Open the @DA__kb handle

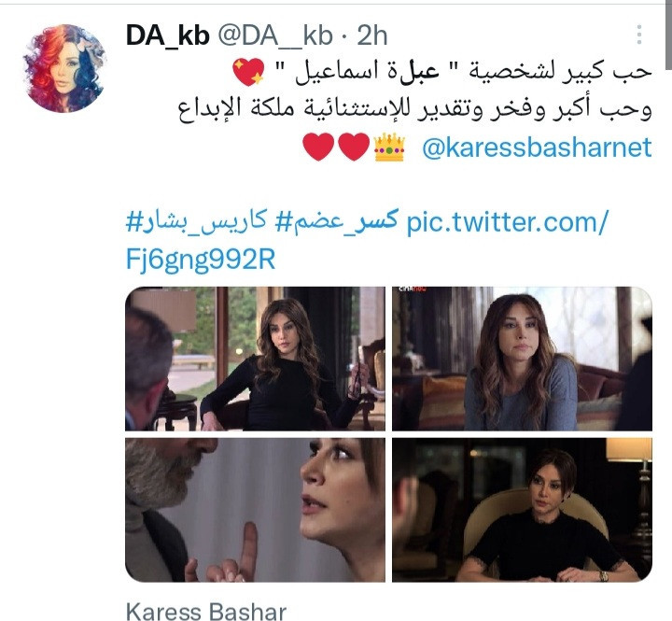pyautogui.click(x=275, y=35)
